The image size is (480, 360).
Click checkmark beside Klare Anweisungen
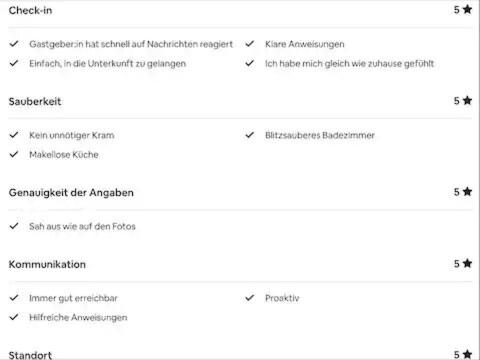[x=250, y=44]
